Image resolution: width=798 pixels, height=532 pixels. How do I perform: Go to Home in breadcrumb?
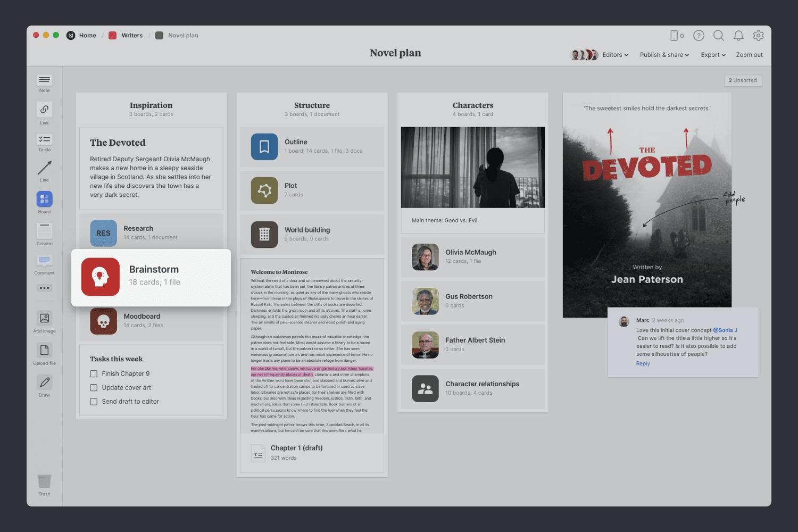click(x=87, y=36)
